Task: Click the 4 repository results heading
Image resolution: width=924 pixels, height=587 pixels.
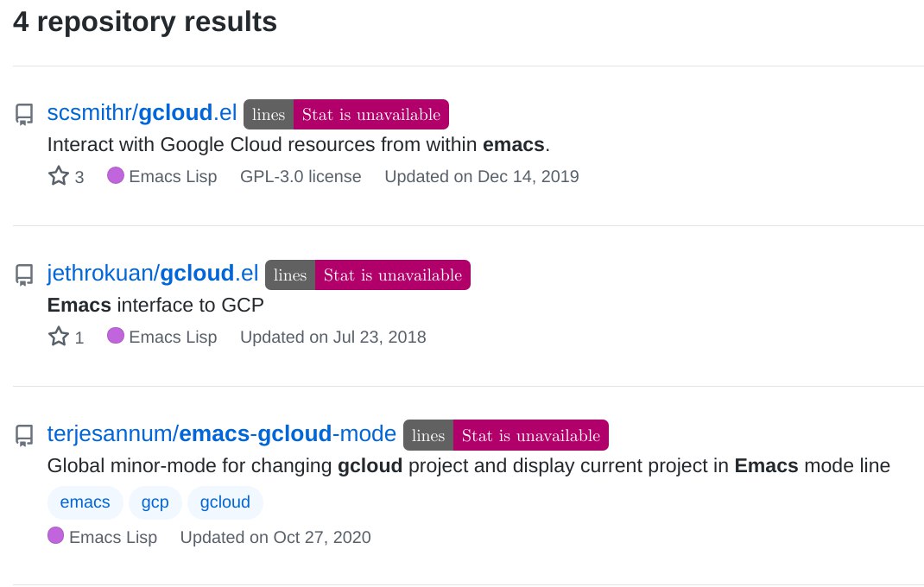Action: click(x=145, y=22)
